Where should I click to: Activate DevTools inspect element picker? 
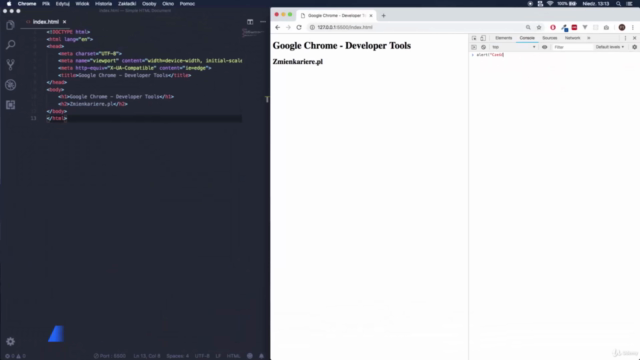(474, 38)
